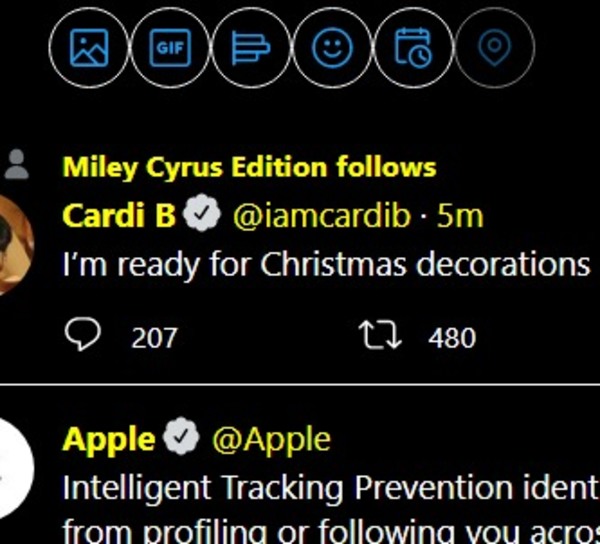View Cardi B's profile picture
This screenshot has width=600, height=544.
tap(12, 240)
